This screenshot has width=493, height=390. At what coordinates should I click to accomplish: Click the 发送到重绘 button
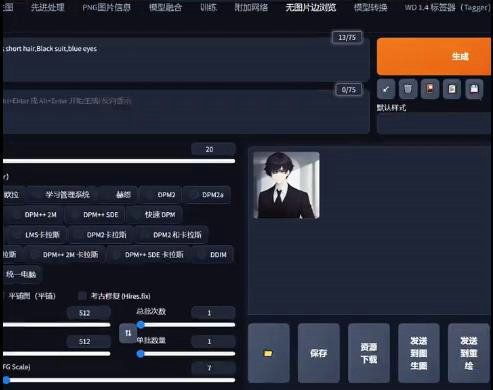pos(469,353)
